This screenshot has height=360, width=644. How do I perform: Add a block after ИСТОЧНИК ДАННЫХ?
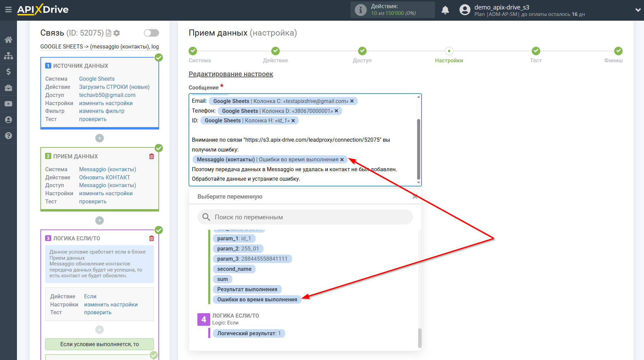(x=99, y=138)
